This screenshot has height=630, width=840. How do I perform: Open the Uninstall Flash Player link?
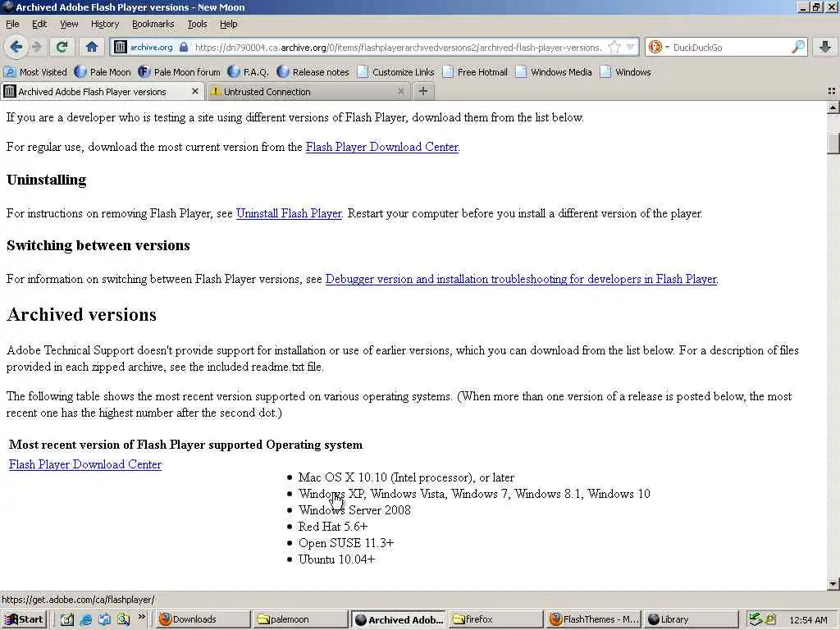[289, 213]
